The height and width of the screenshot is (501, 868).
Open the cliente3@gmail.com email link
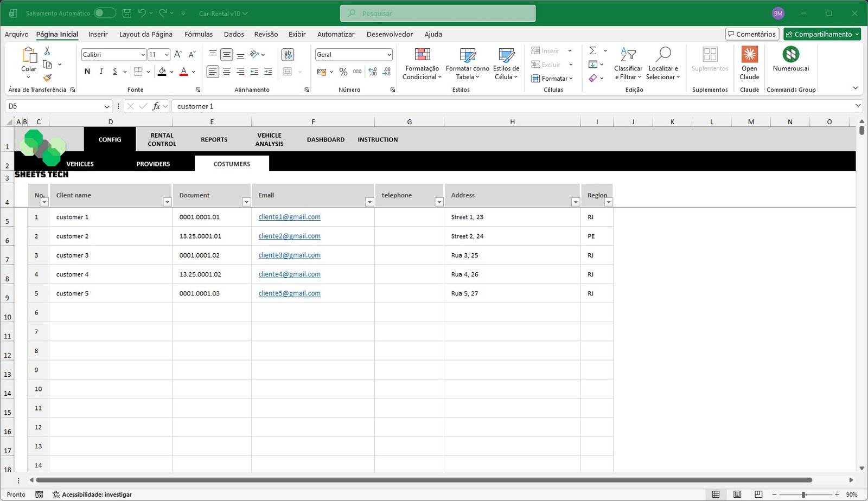point(289,255)
